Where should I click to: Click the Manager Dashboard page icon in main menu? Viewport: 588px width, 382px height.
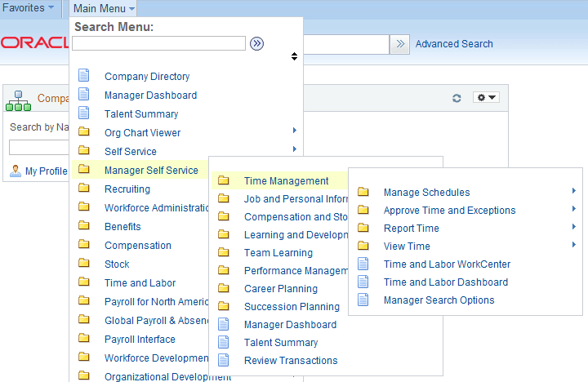pos(83,94)
